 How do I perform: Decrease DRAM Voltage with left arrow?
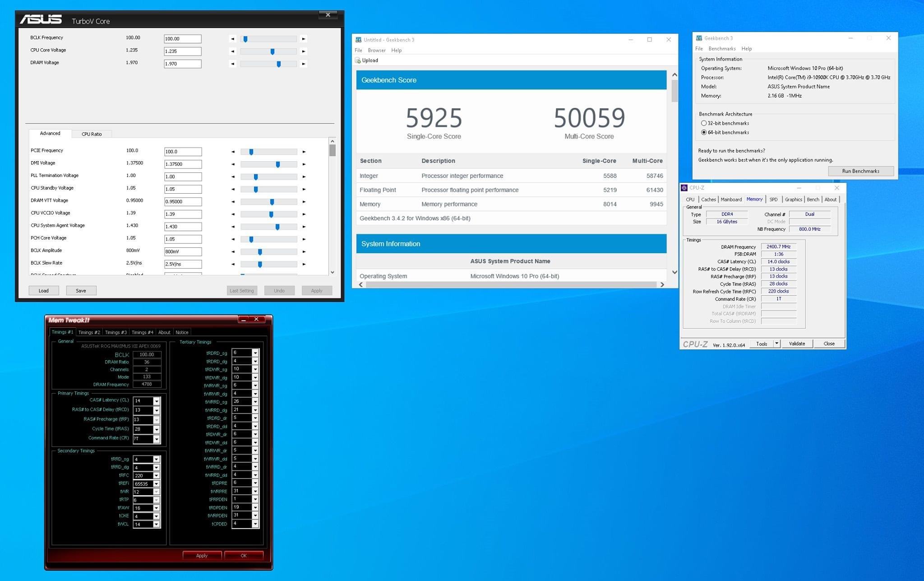pos(233,64)
